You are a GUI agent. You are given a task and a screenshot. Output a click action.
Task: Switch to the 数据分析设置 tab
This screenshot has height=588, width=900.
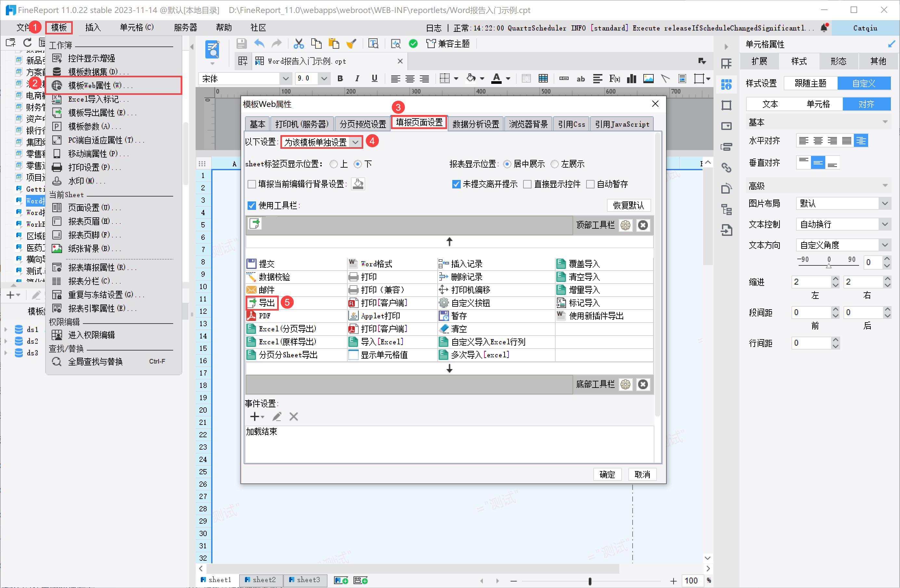pos(475,124)
